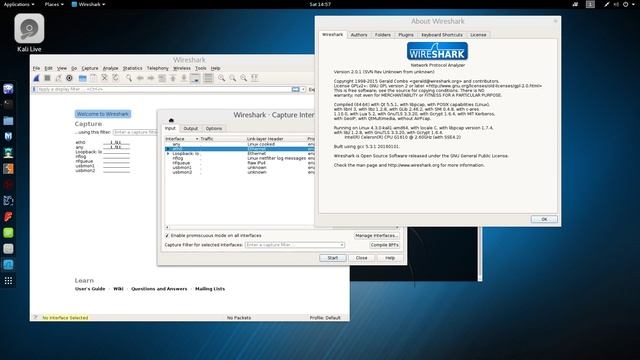
Task: Expand the Loopback: lo interface row
Action: (167, 154)
